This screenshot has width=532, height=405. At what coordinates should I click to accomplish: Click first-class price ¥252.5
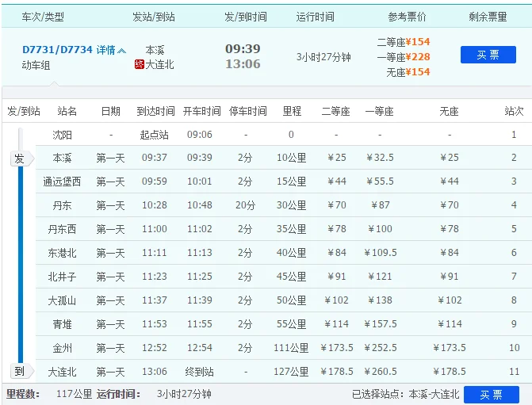coord(380,348)
